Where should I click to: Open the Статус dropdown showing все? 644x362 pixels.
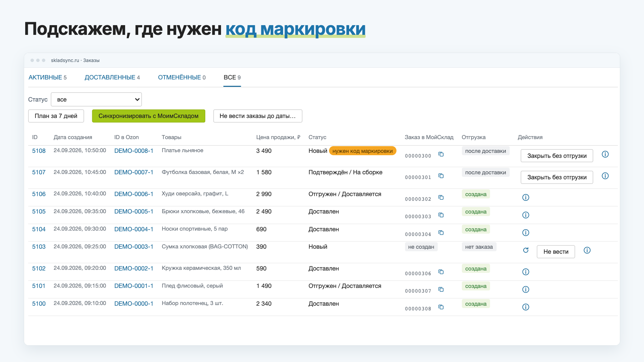[96, 99]
